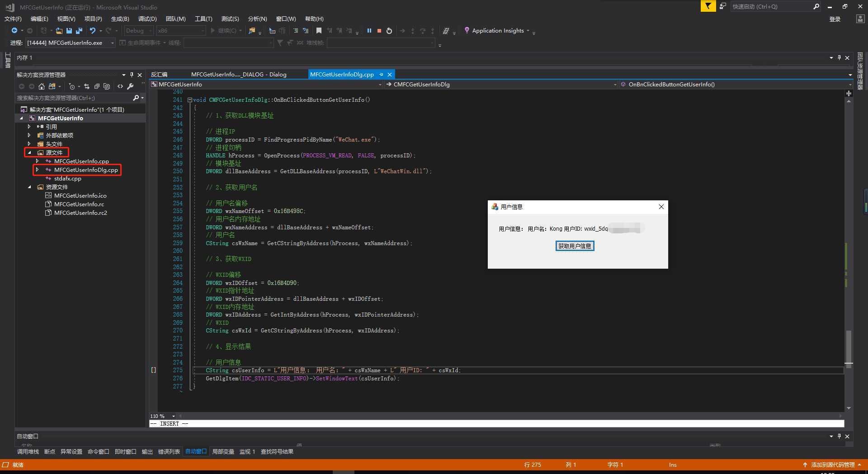Toggle the bookmark icon in toolbar

pyautogui.click(x=319, y=30)
